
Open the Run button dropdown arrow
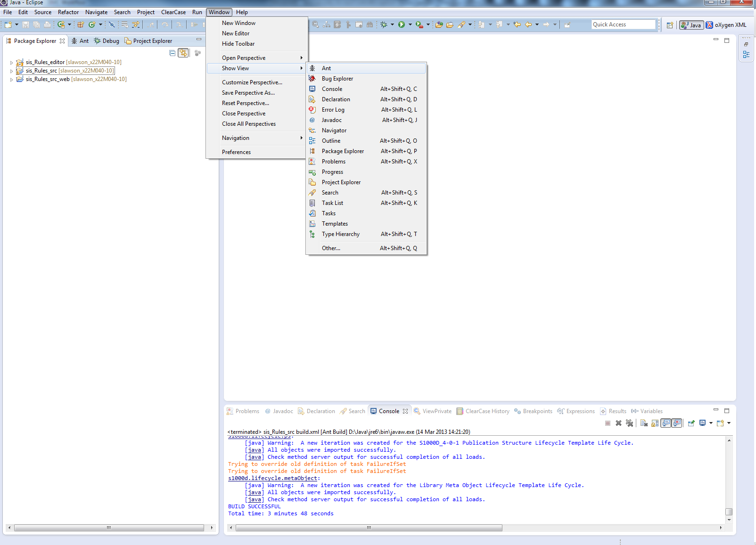pos(410,24)
